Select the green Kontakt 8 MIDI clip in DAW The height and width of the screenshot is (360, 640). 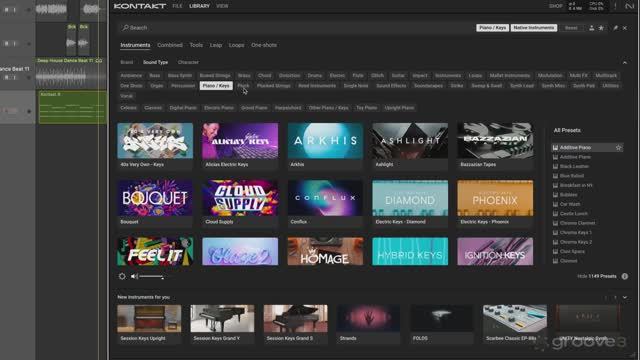click(72, 107)
